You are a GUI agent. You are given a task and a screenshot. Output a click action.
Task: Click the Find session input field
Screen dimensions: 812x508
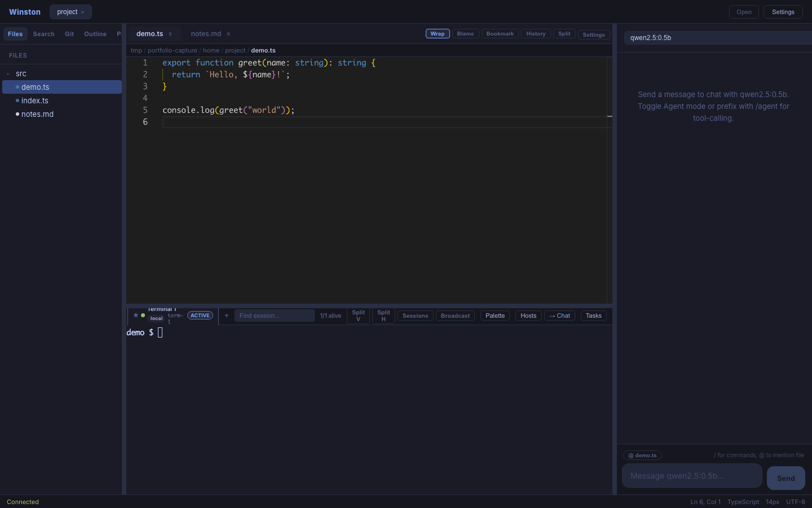[275, 316]
